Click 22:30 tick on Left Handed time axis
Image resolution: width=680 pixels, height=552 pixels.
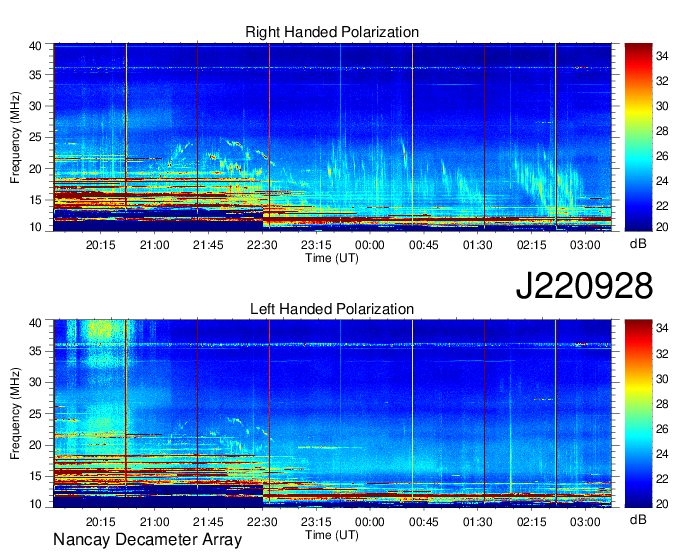tap(262, 522)
